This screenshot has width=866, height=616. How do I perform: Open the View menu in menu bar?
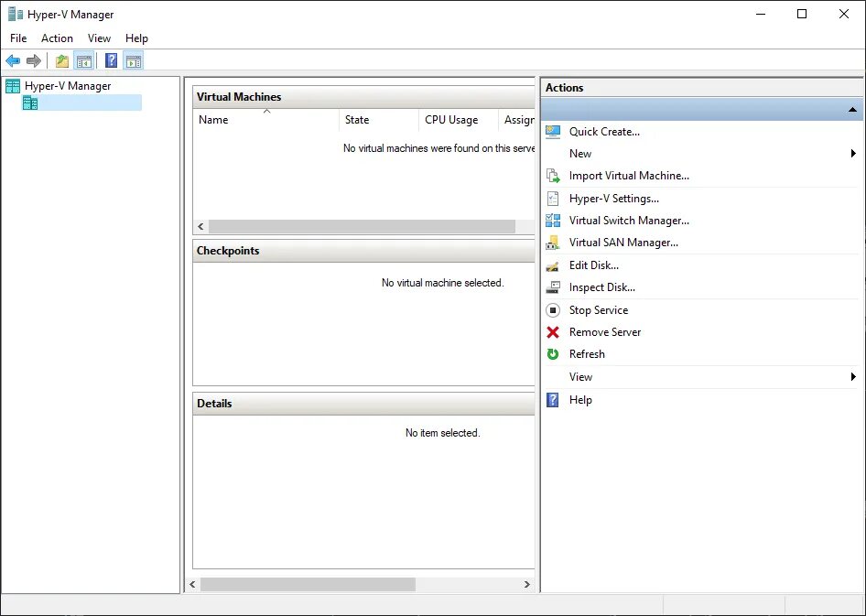99,38
